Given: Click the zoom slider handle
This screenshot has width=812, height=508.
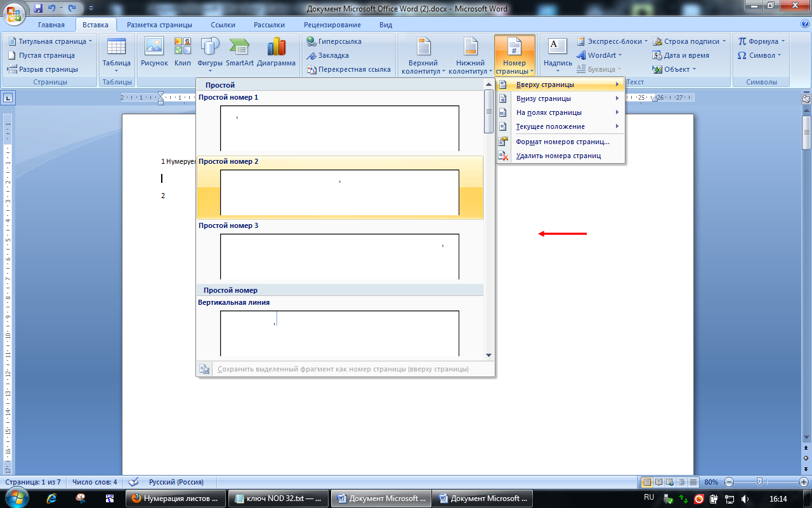Looking at the screenshot, I should [x=759, y=482].
